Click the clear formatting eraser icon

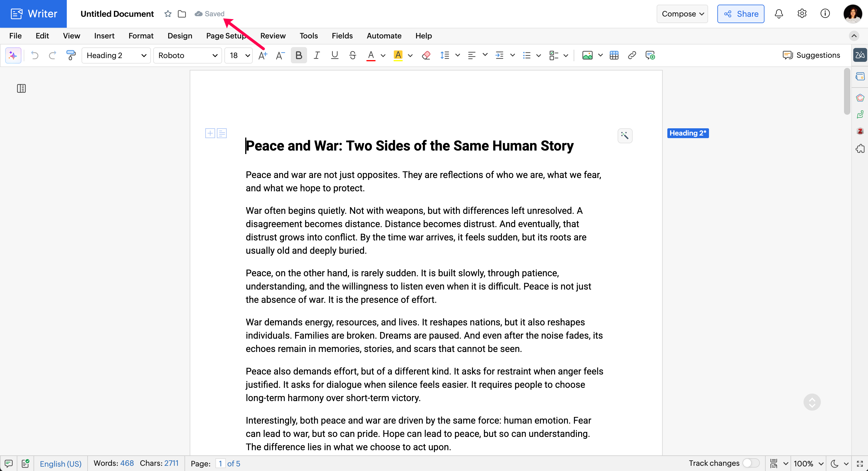tap(426, 55)
